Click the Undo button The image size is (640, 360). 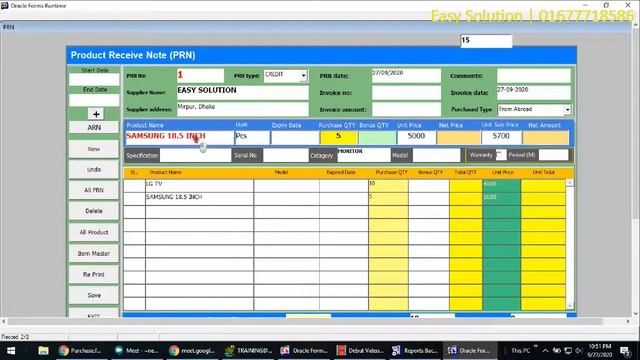click(x=94, y=169)
